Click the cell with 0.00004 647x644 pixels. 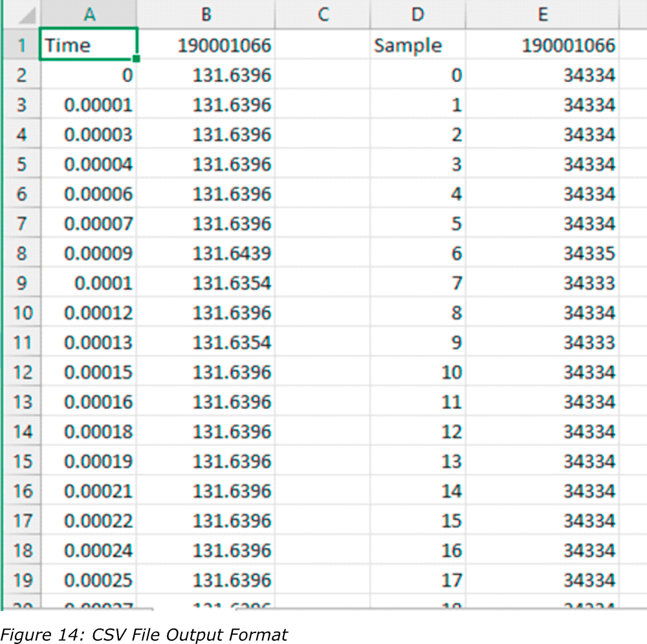(x=89, y=164)
